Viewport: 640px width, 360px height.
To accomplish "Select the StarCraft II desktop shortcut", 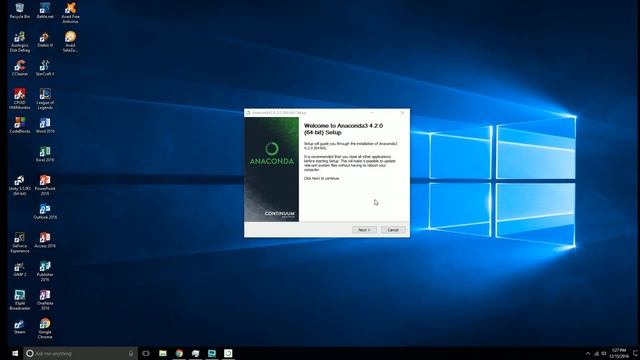I will pos(45,68).
